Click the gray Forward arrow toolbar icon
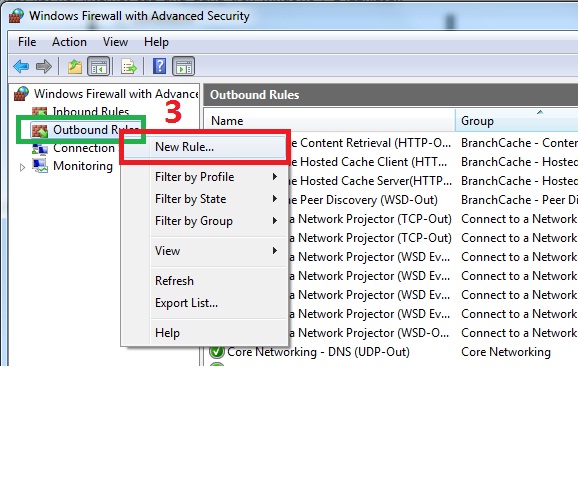Screen dimensions: 578x483 43,67
